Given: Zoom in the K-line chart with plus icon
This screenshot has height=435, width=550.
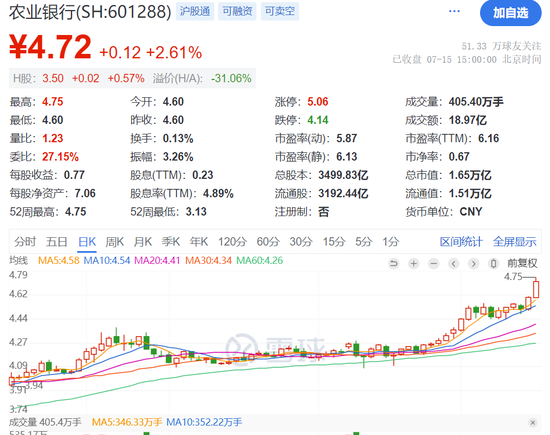Looking at the screenshot, I should click(414, 263).
